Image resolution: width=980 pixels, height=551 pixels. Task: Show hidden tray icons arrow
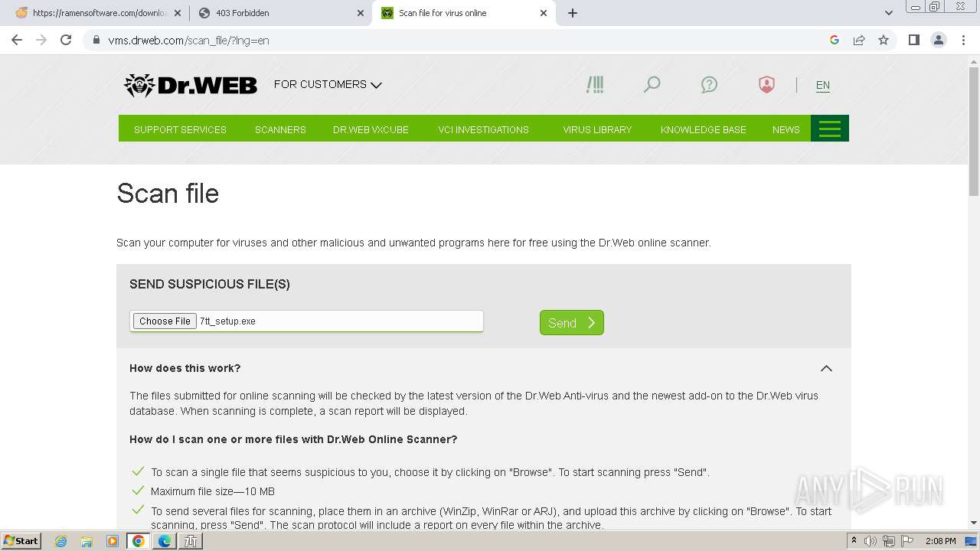point(854,541)
